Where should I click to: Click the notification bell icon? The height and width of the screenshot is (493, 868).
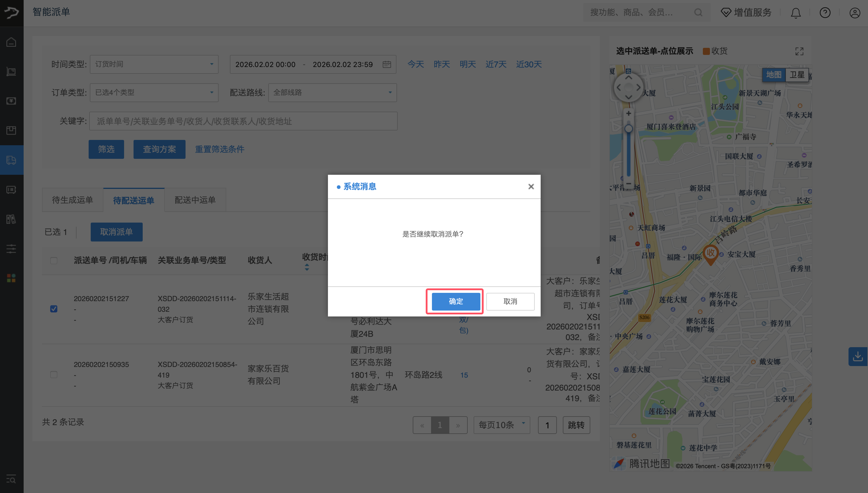click(x=796, y=12)
